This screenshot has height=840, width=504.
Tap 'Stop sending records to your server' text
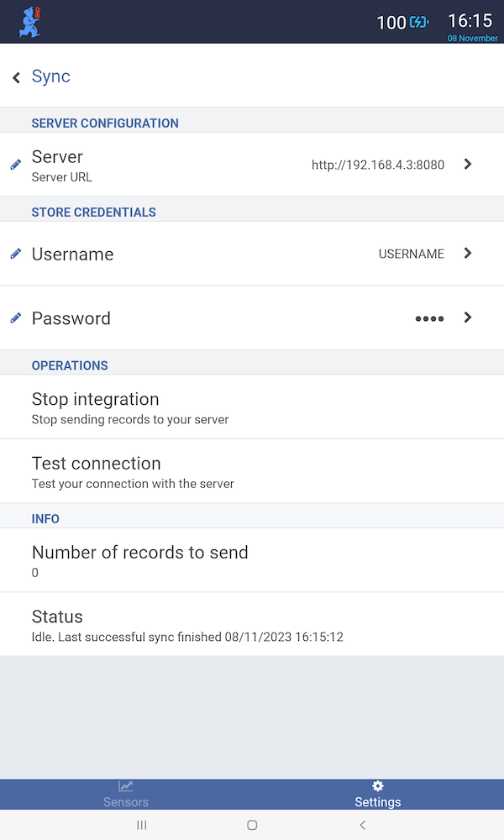point(130,419)
